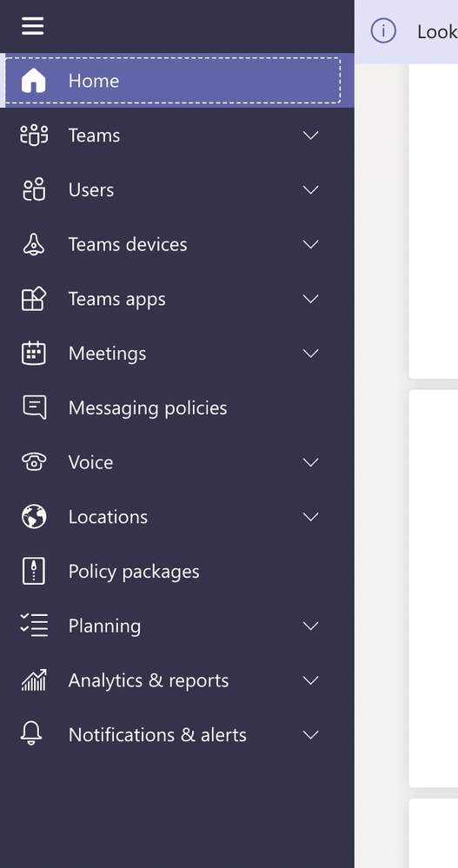Click the Voice telephone icon
Image resolution: width=458 pixels, height=868 pixels.
coord(34,462)
